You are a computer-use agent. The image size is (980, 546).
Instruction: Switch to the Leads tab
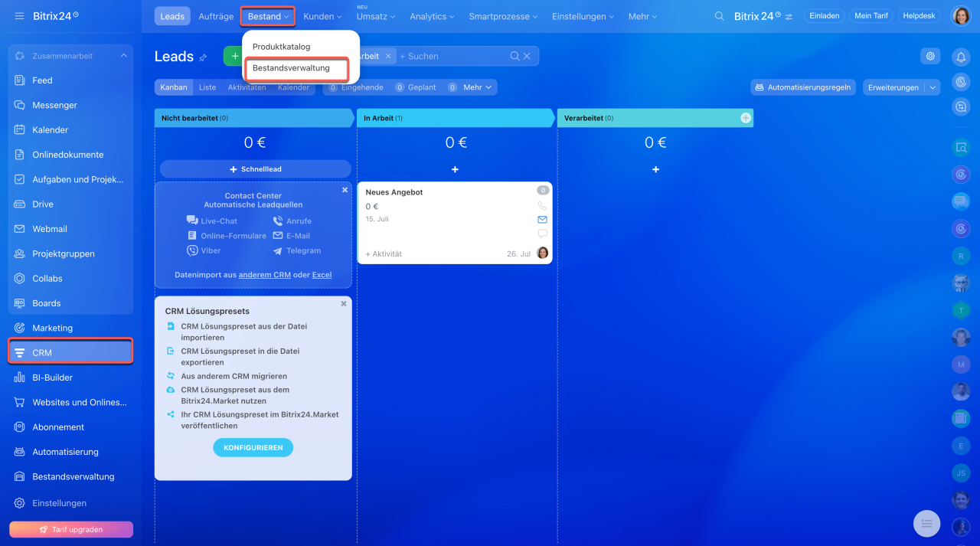point(172,16)
